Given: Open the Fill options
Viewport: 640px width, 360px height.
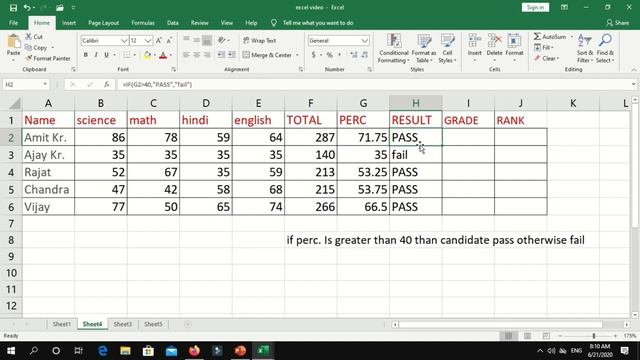Looking at the screenshot, I should tap(543, 48).
